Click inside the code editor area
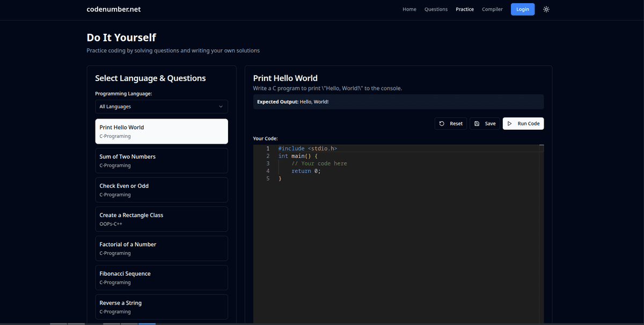 click(397, 225)
